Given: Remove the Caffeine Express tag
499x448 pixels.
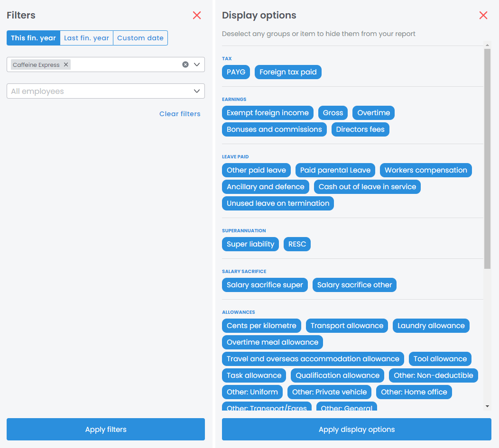Looking at the screenshot, I should pyautogui.click(x=66, y=64).
